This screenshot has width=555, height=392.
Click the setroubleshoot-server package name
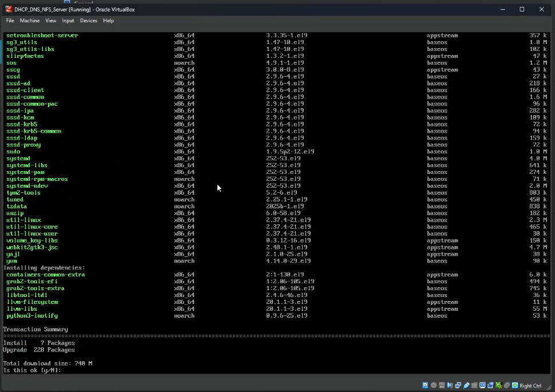click(x=42, y=35)
